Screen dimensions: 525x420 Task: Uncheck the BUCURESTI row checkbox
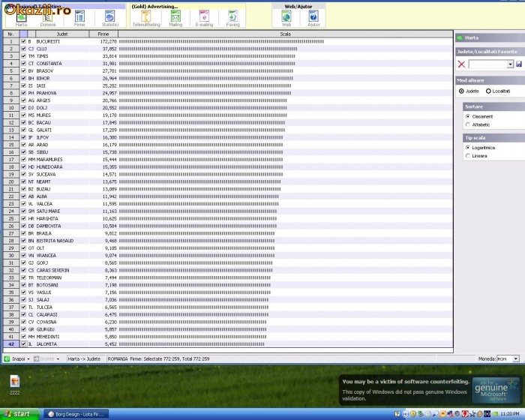coord(23,41)
